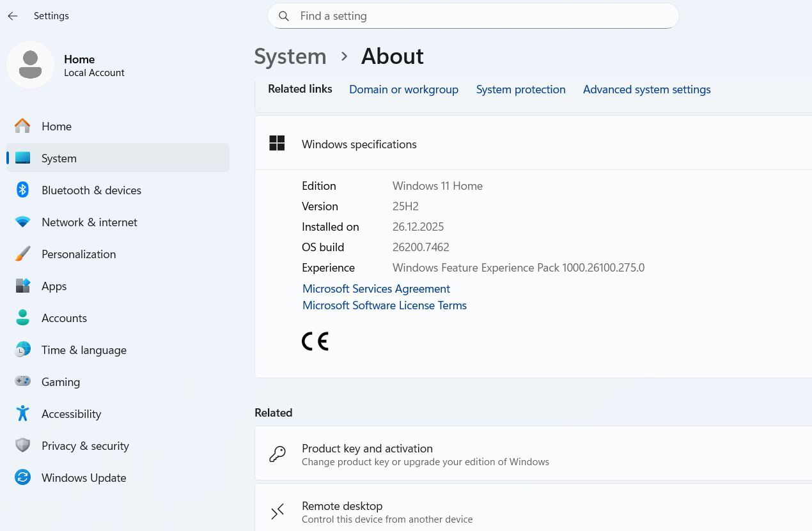
Task: Click the user profile avatar picture
Action: (30, 65)
